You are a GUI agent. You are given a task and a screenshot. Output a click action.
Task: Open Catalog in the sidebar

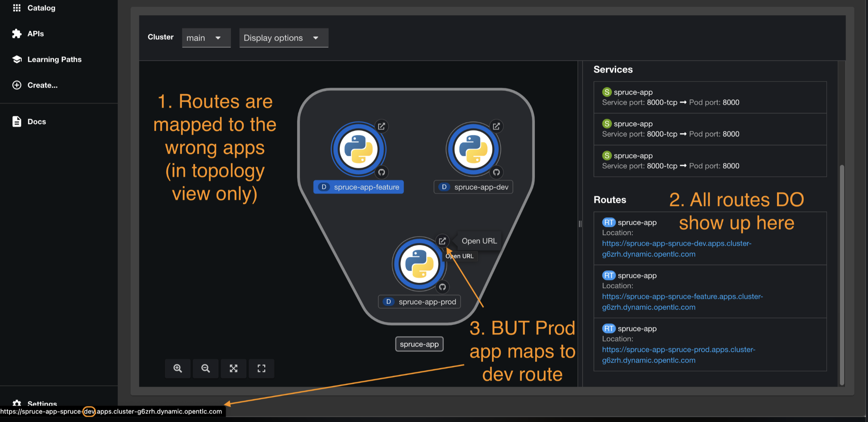point(41,8)
